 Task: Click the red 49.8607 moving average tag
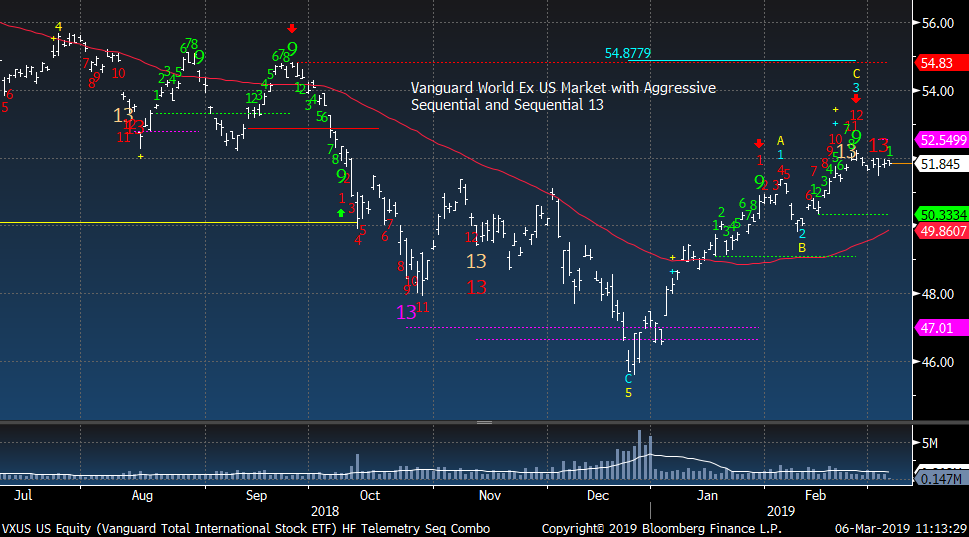click(x=942, y=232)
